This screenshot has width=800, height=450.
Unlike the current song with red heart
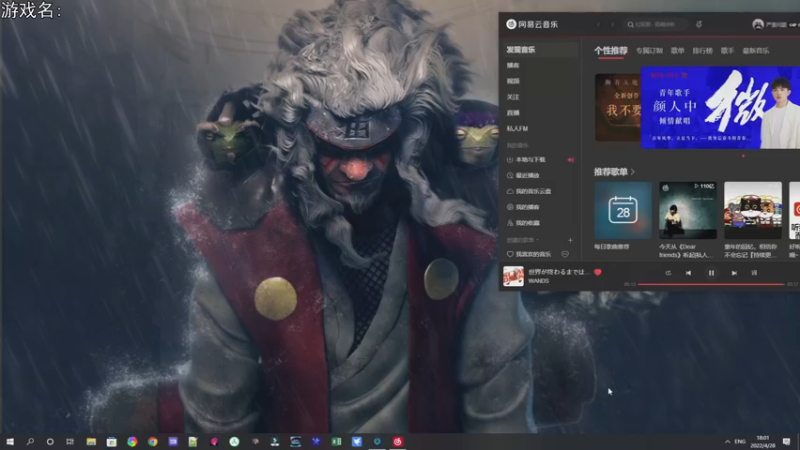coord(597,272)
